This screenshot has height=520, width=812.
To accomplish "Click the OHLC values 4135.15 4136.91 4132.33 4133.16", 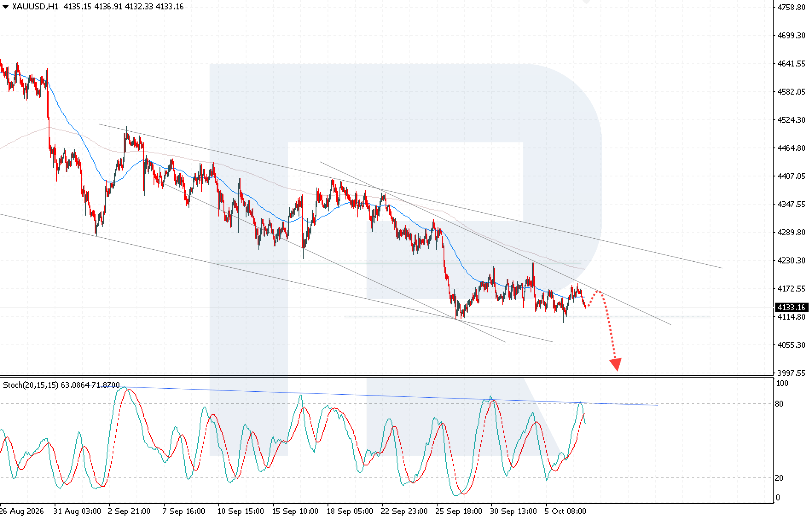I will pyautogui.click(x=124, y=7).
